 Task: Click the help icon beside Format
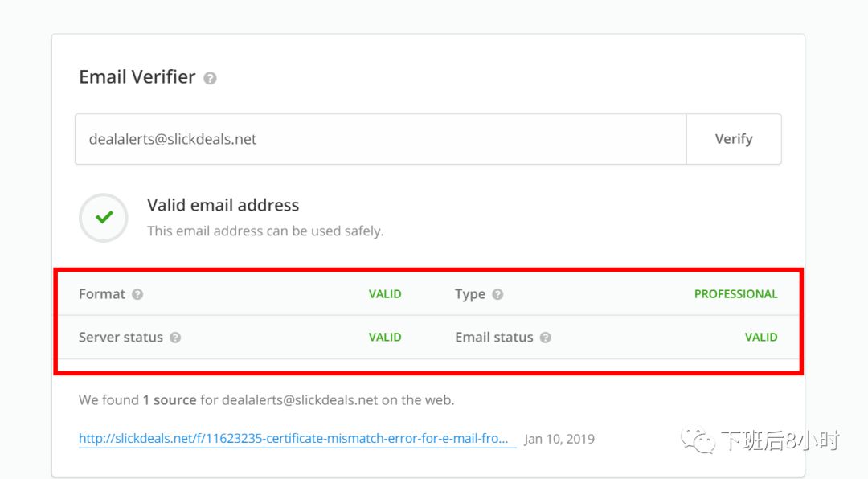coord(138,294)
